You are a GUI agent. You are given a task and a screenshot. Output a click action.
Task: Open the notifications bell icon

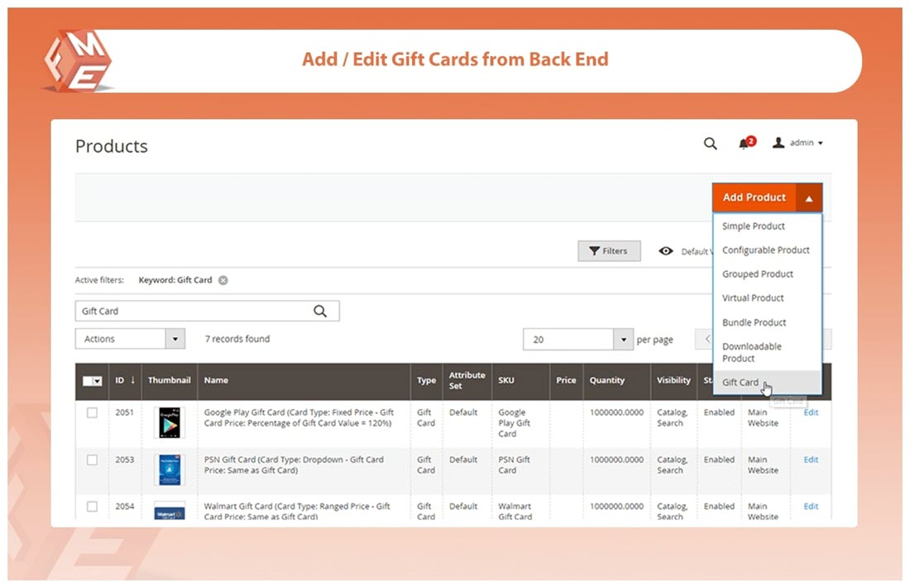(x=745, y=144)
